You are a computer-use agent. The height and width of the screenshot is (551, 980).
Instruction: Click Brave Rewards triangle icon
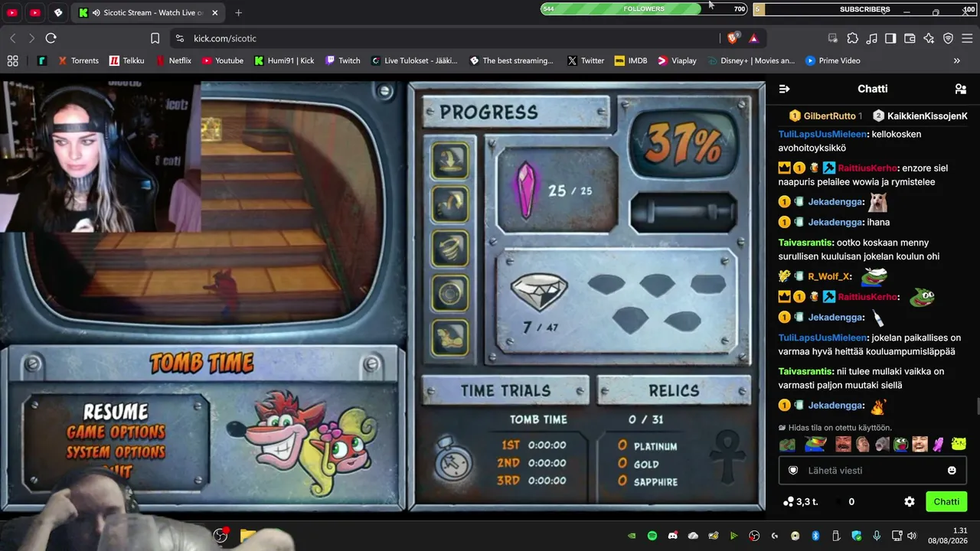753,38
